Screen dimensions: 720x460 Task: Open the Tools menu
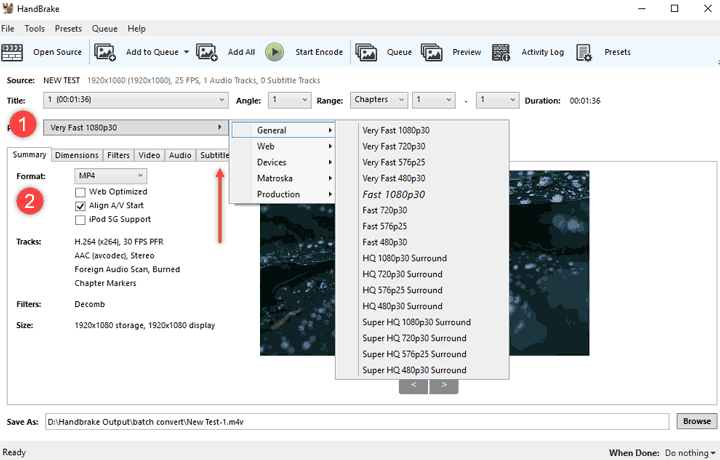[34, 28]
